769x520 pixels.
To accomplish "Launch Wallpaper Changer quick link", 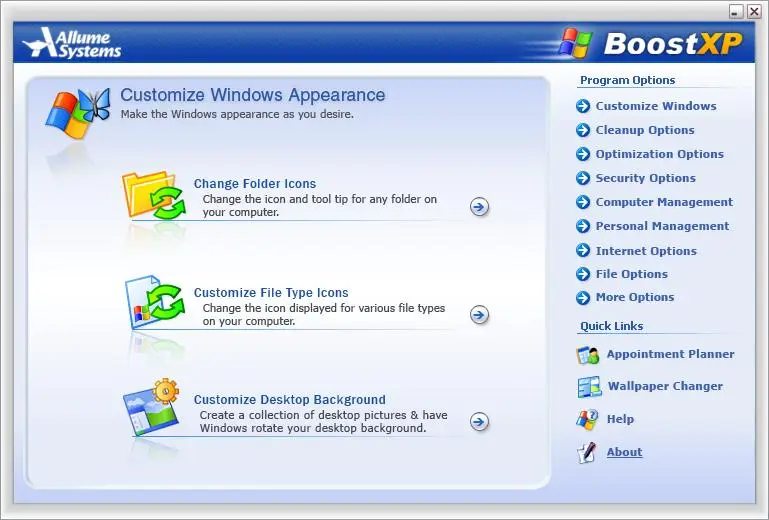I will coord(665,386).
